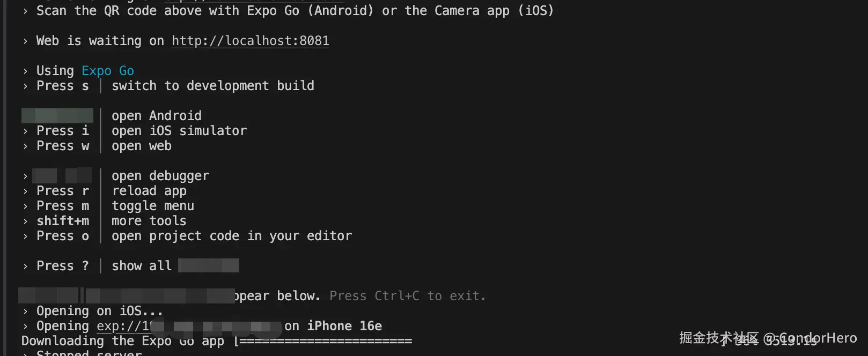
Task: Click the bold 'iPhone 16e' text
Action: (344, 326)
